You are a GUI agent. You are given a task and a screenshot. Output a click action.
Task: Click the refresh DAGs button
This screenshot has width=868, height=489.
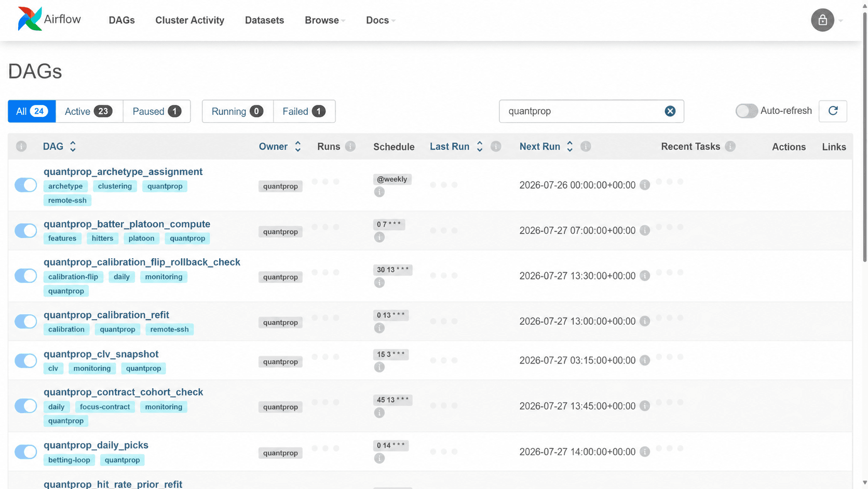coord(833,111)
